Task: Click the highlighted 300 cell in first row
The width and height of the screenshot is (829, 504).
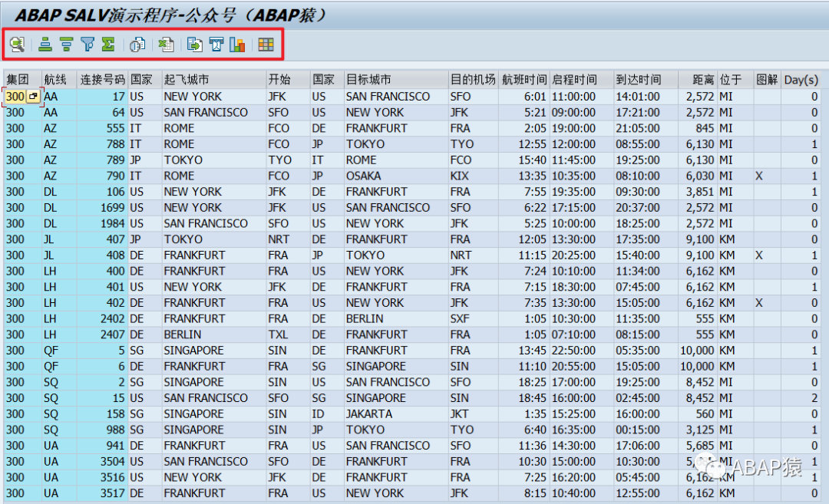Action: [15, 97]
